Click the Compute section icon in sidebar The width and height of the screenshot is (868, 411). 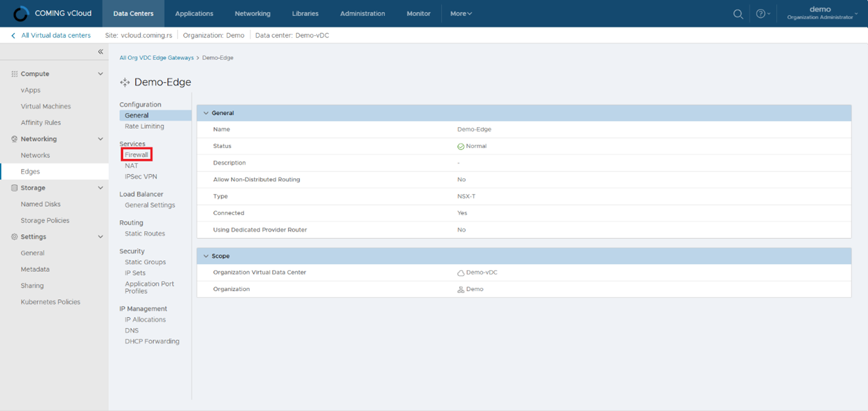pos(13,74)
